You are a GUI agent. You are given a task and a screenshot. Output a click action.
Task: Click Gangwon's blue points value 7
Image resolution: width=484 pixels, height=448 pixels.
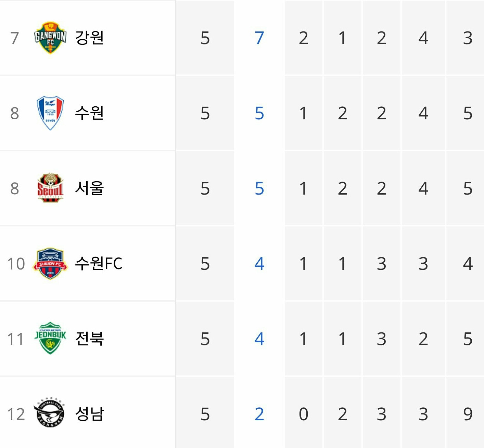tap(259, 38)
